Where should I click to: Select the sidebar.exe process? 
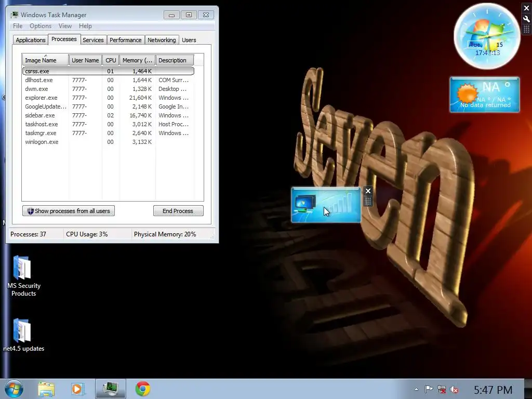pyautogui.click(x=108, y=115)
